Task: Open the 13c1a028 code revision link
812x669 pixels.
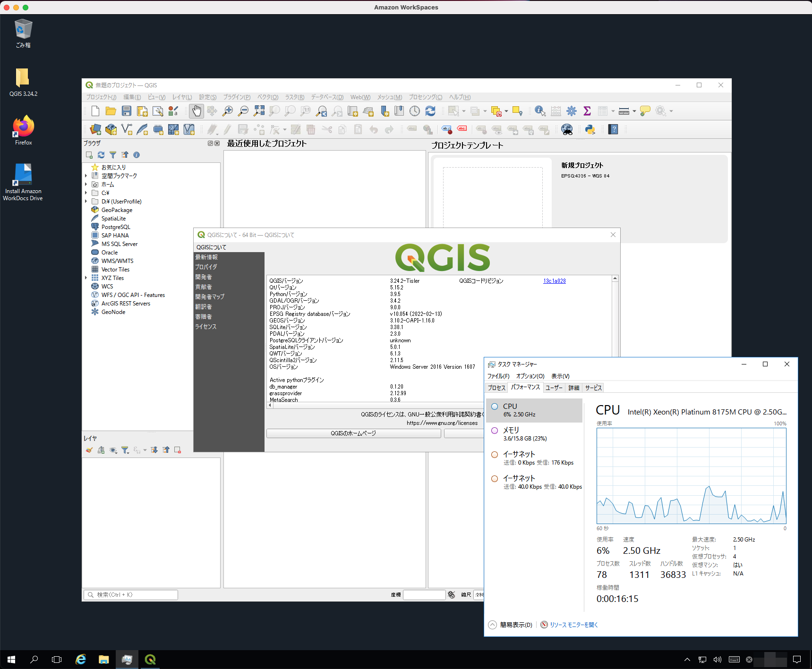Action: click(x=554, y=280)
